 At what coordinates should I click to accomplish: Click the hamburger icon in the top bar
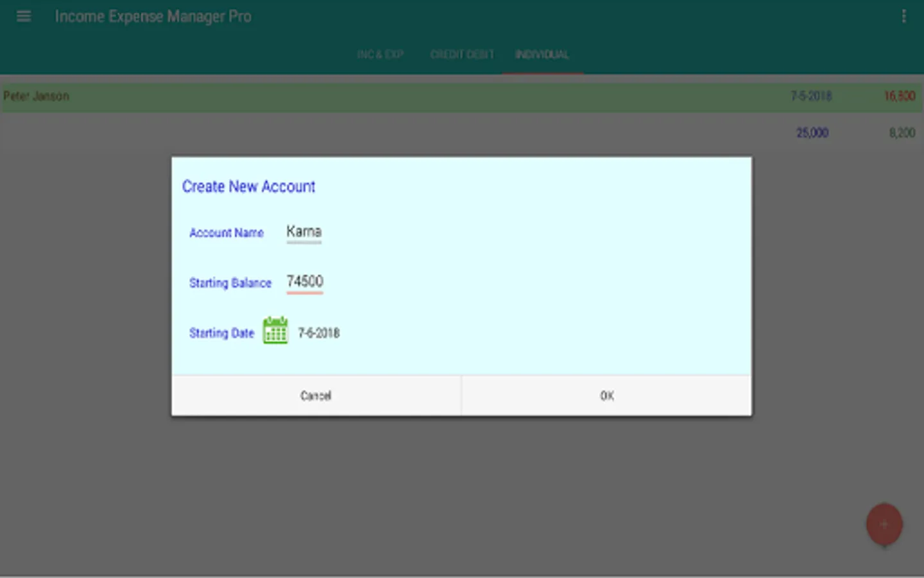click(x=24, y=16)
